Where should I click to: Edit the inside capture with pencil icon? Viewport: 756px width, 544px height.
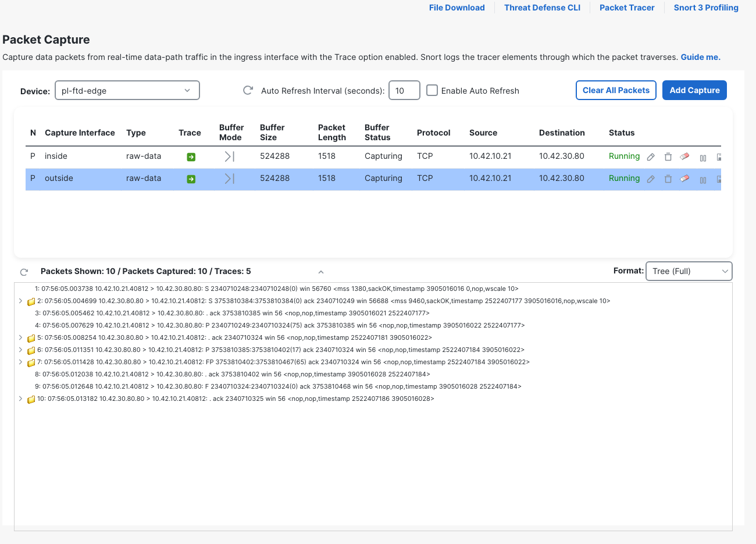coord(651,157)
